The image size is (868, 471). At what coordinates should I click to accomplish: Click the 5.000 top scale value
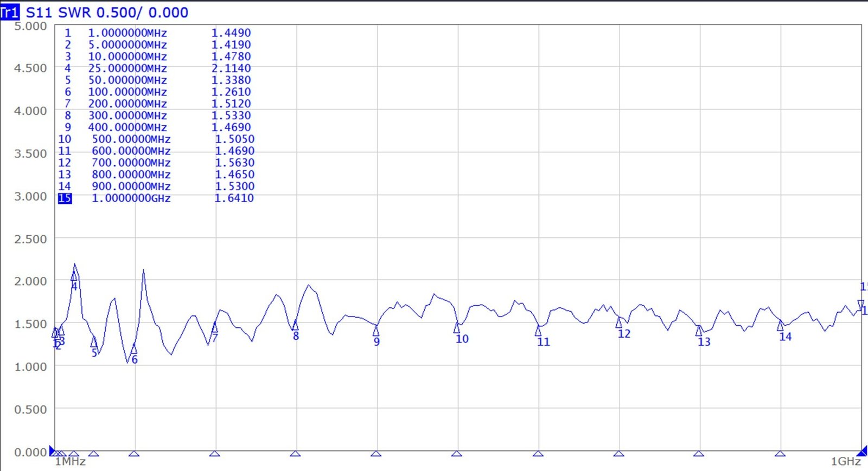[x=30, y=26]
